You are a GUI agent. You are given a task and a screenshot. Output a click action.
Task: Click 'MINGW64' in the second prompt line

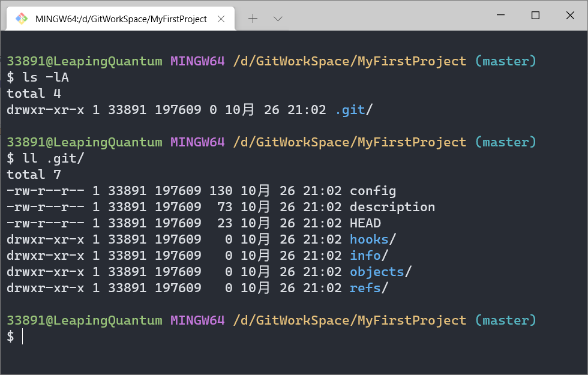[197, 142]
